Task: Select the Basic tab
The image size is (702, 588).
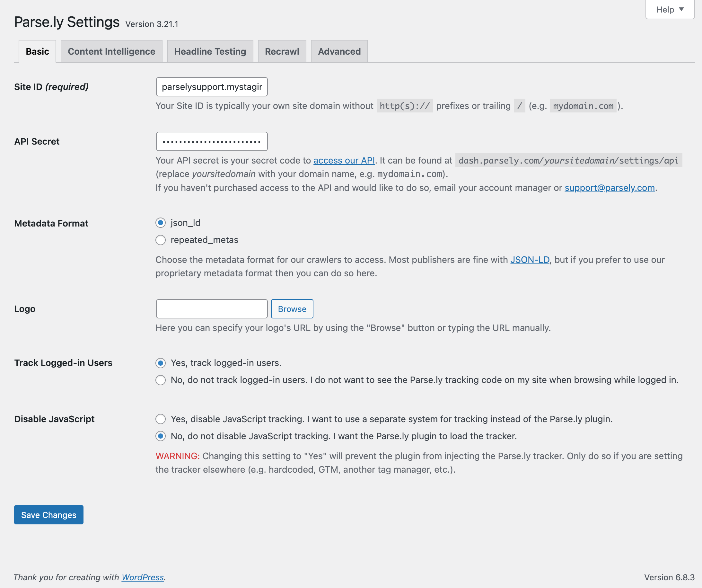Action: click(x=37, y=51)
